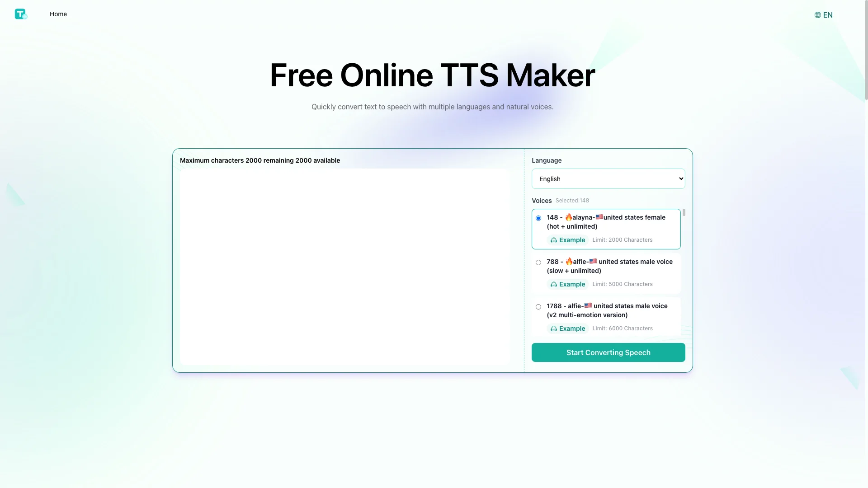
Task: Click the headphone icon next to alayna Example
Action: coord(552,239)
